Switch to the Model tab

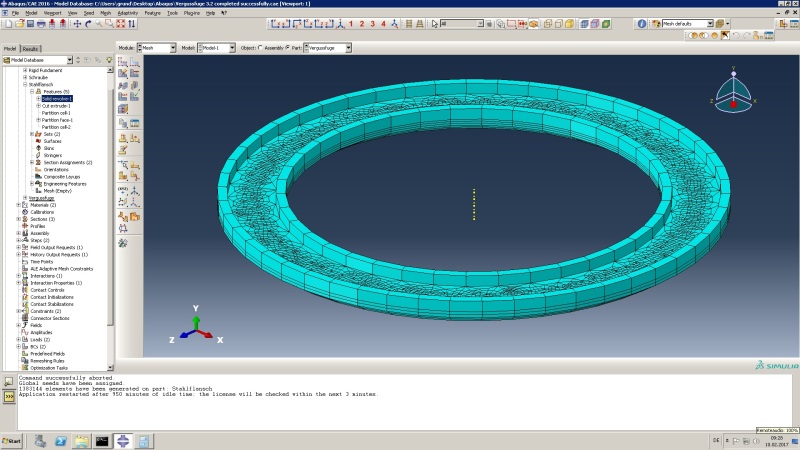[10, 49]
